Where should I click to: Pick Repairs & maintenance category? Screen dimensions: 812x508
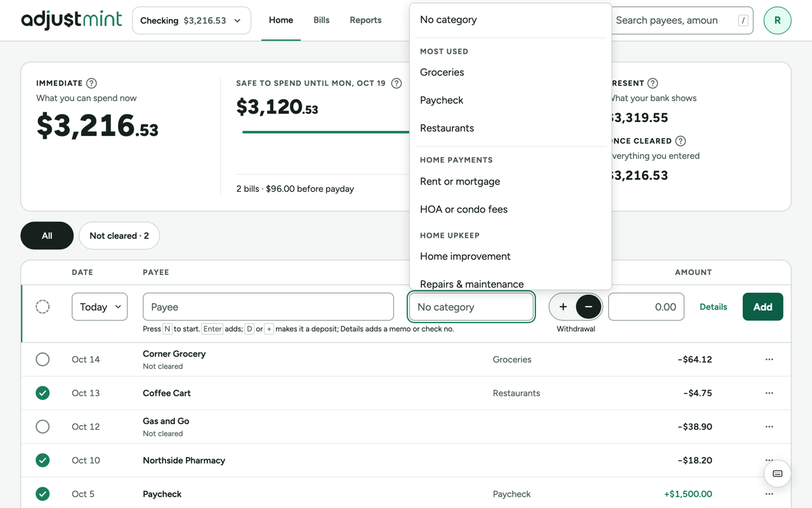click(511, 282)
